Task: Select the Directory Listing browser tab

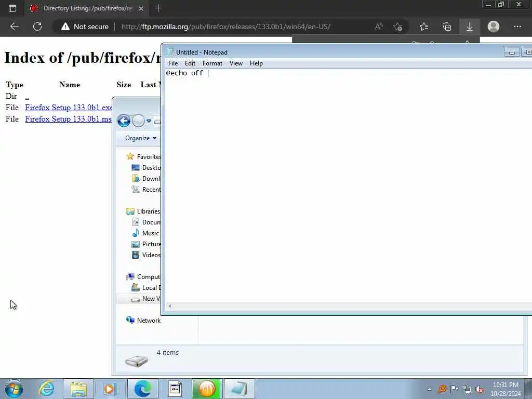Action: point(87,8)
